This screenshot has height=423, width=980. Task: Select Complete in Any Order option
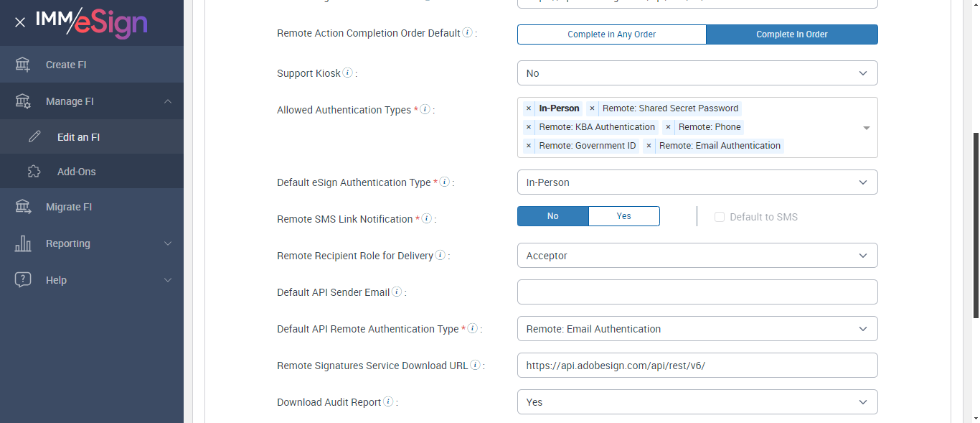(x=611, y=34)
